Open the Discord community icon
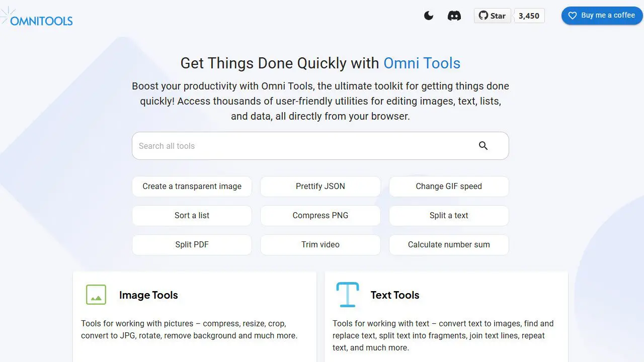This screenshot has width=644, height=362. pyautogui.click(x=454, y=16)
